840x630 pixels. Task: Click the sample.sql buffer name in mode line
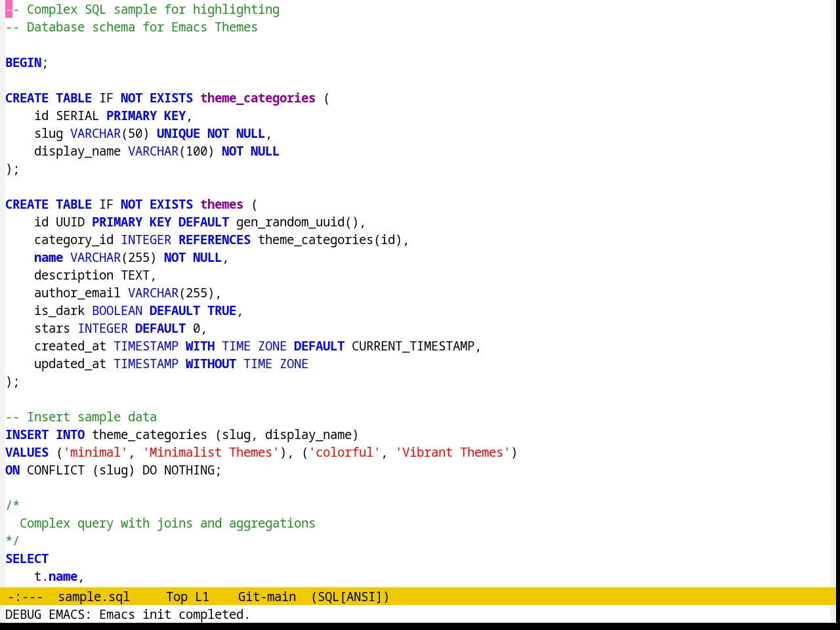click(x=94, y=597)
